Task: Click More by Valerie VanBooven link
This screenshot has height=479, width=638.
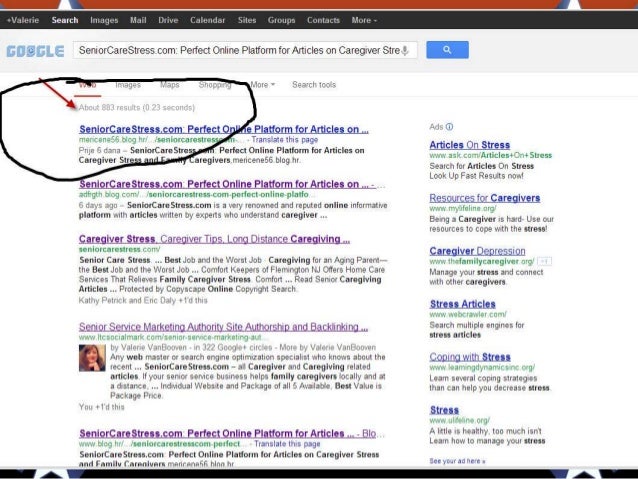Action: click(328, 347)
